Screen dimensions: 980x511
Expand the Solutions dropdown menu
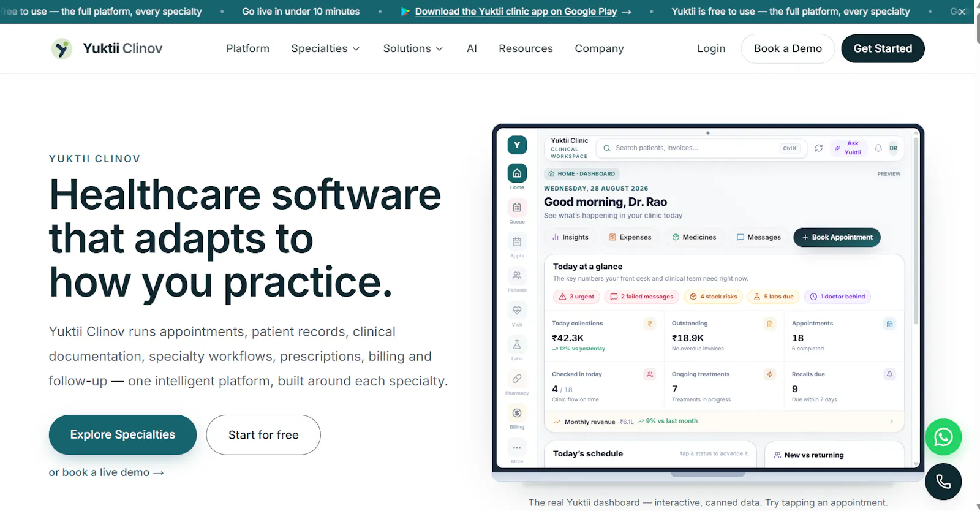413,48
